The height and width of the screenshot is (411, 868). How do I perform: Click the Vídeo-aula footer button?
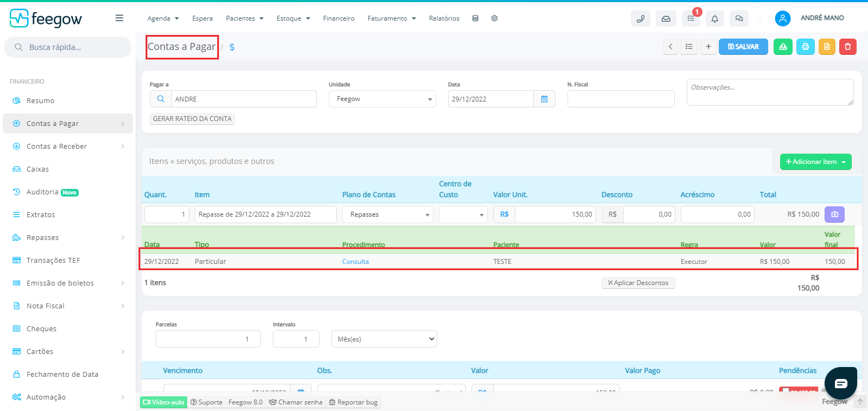(163, 402)
